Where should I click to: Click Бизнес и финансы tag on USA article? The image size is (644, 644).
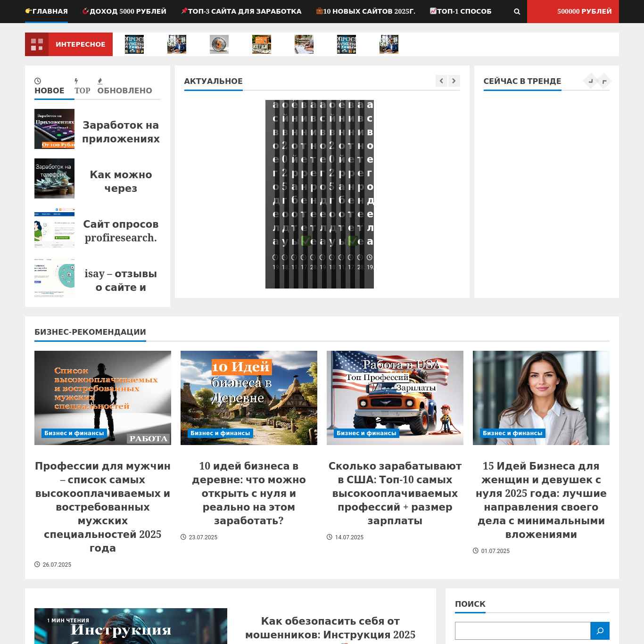(366, 433)
